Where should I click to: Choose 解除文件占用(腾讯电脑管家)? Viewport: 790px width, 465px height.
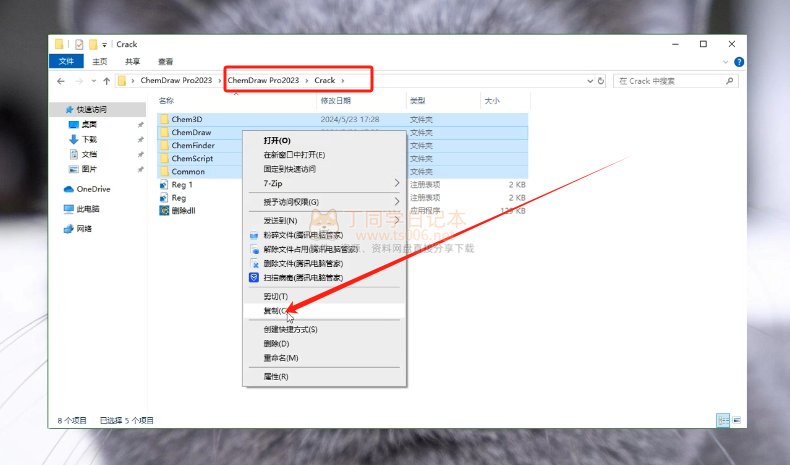coord(324,249)
